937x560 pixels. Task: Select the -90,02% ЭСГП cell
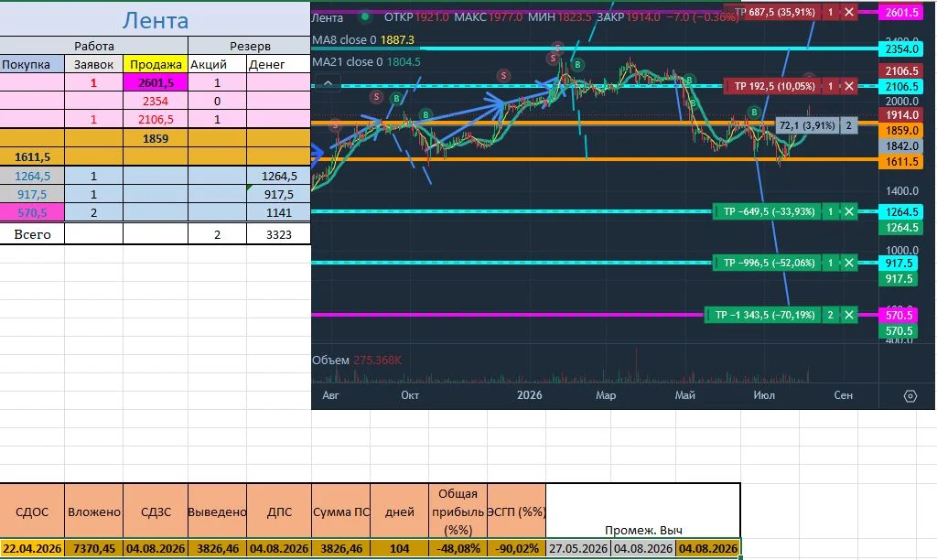click(x=517, y=548)
